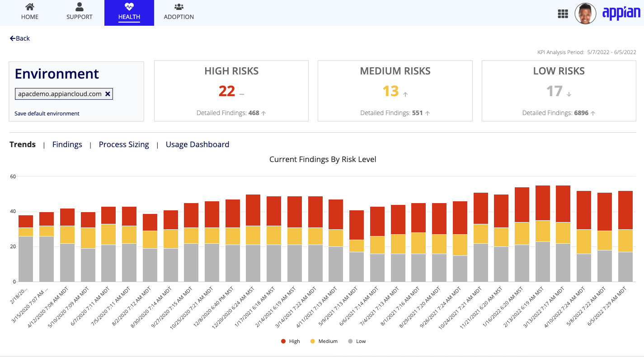644x357 pixels.
Task: Open the Usage Dashboard view
Action: coord(197,144)
